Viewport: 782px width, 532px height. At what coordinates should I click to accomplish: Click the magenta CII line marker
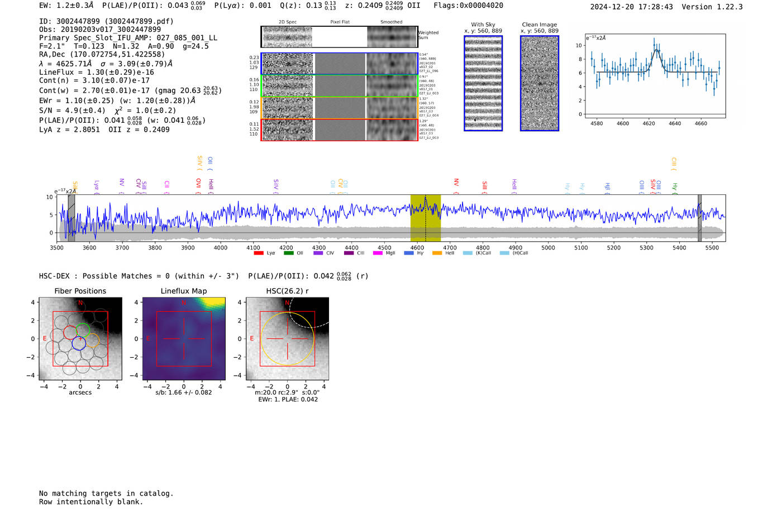(x=166, y=188)
